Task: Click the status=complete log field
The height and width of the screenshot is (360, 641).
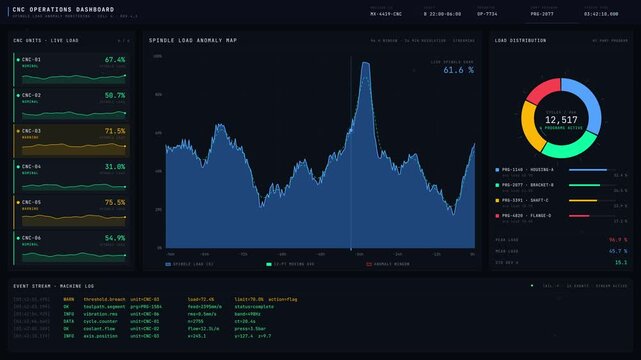Action: point(254,307)
